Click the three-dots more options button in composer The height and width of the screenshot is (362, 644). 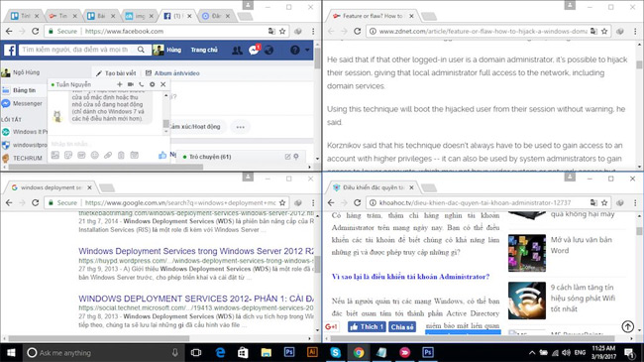[x=241, y=127]
